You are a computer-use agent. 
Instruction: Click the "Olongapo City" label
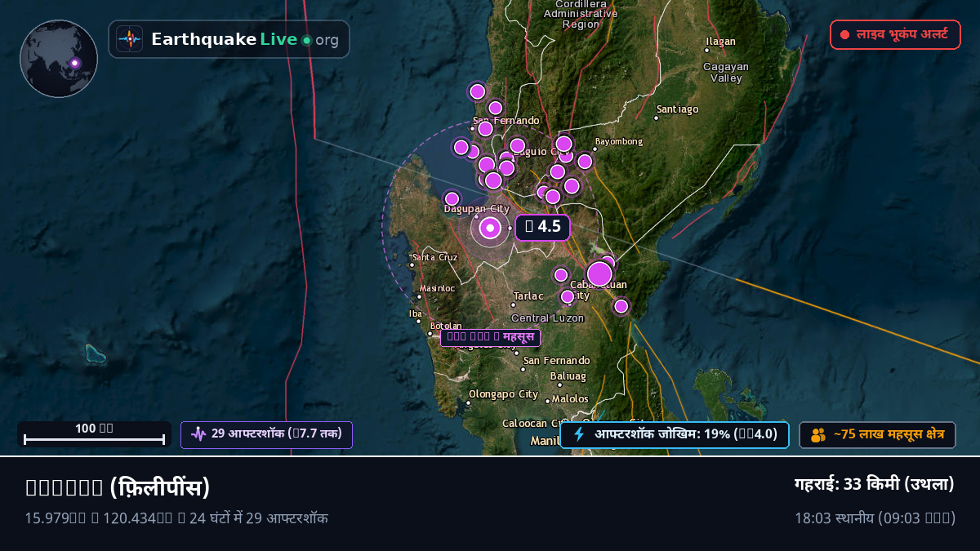(503, 394)
